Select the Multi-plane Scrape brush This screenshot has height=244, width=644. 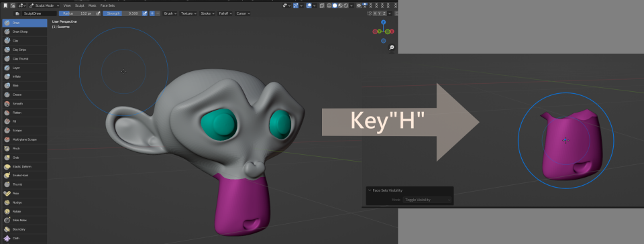(24, 139)
